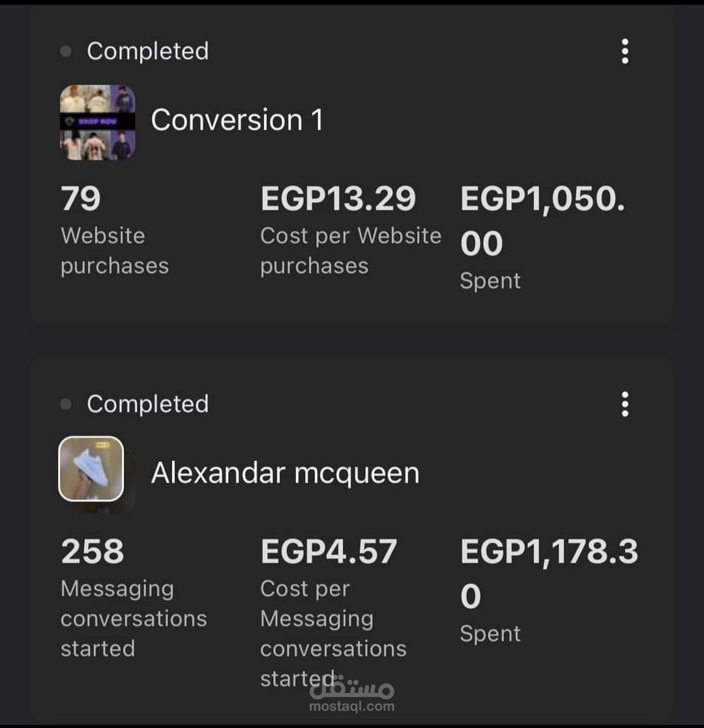Open three-dot menu for Alexandar mcqueen campaign
Viewport: 704px width, 728px height.
pos(624,404)
